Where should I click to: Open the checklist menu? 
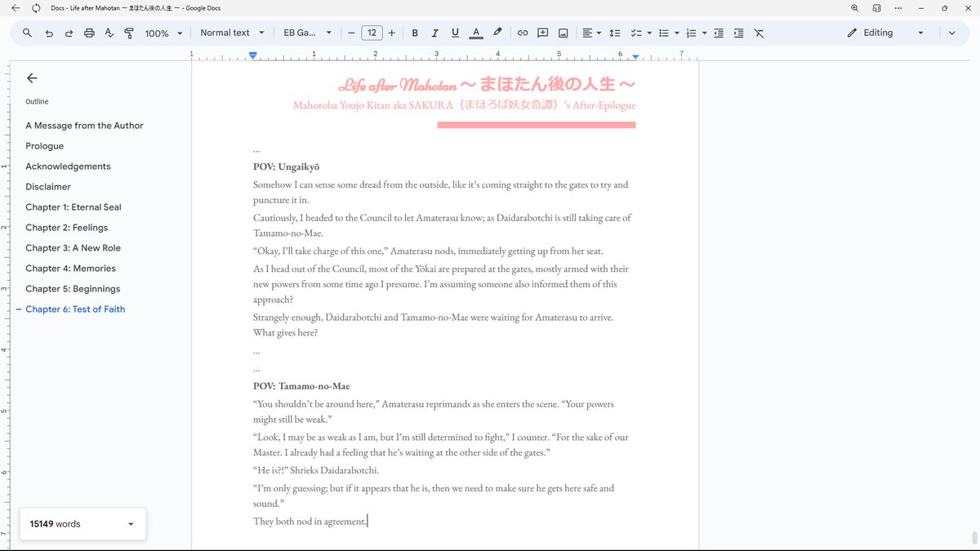(641, 33)
